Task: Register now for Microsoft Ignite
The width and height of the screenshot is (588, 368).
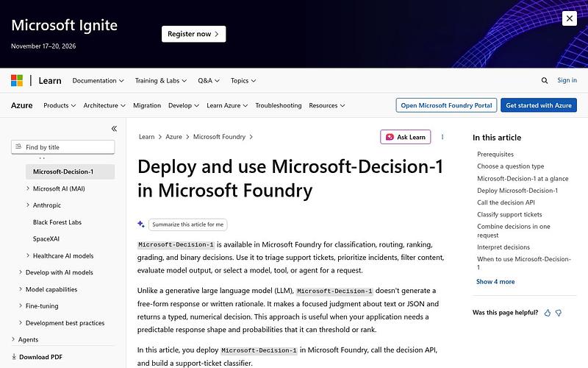Action: click(x=193, y=34)
